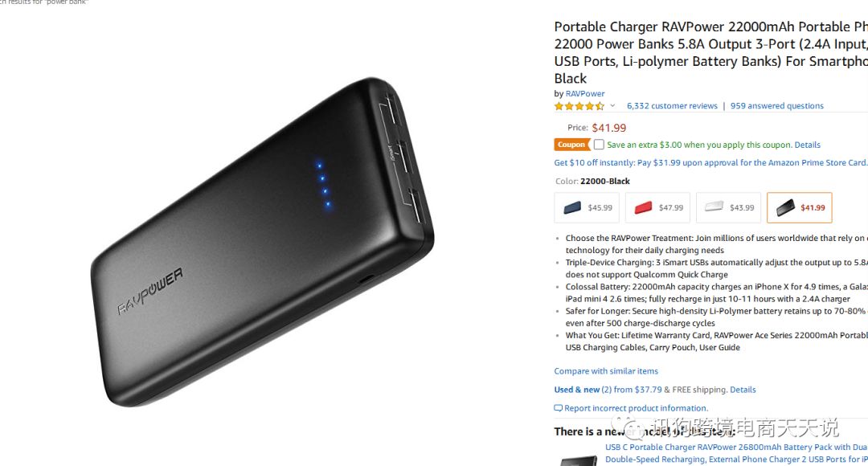Click the Amazon Prime Store Card offer
Screen dimensions: 868x466
pos(710,163)
